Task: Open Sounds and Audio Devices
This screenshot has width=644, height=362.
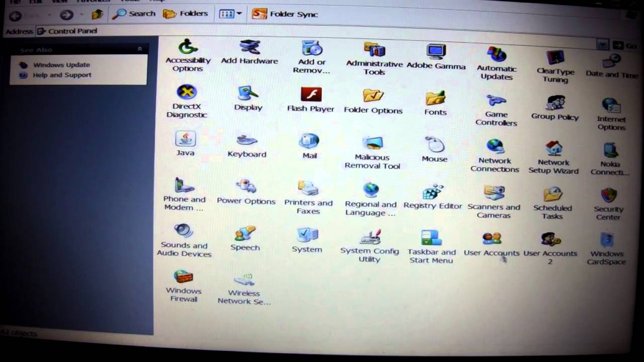Action: [184, 240]
